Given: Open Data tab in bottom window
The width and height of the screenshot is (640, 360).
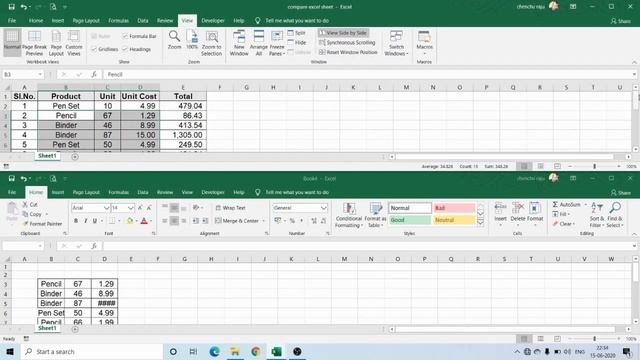Looking at the screenshot, I should [143, 192].
